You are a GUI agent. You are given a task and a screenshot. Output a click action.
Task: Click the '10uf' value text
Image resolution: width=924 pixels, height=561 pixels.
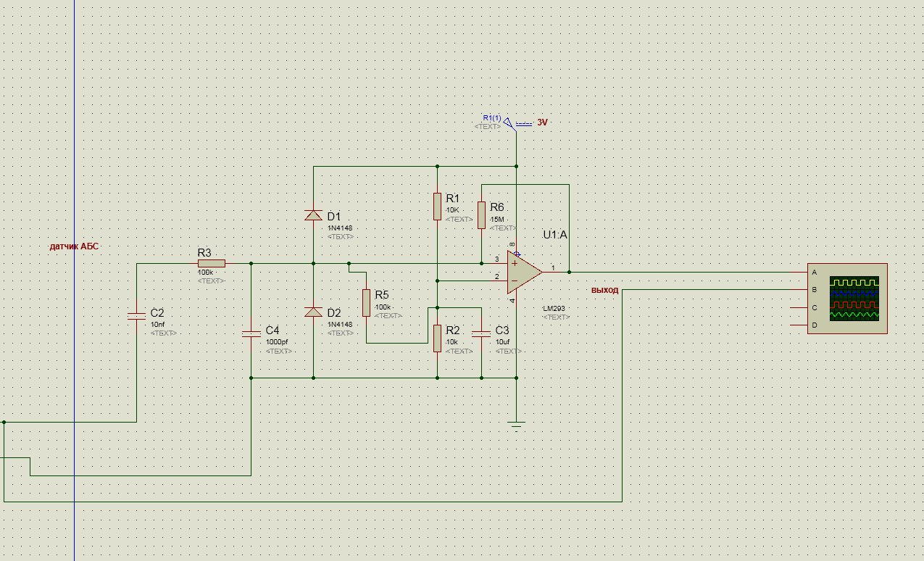pos(503,342)
